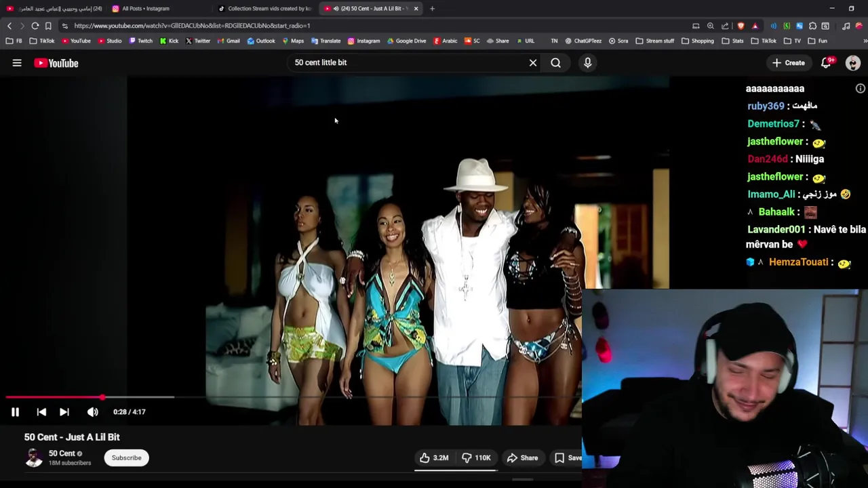
Task: Open the Brave Shields lion icon
Action: coord(741,26)
